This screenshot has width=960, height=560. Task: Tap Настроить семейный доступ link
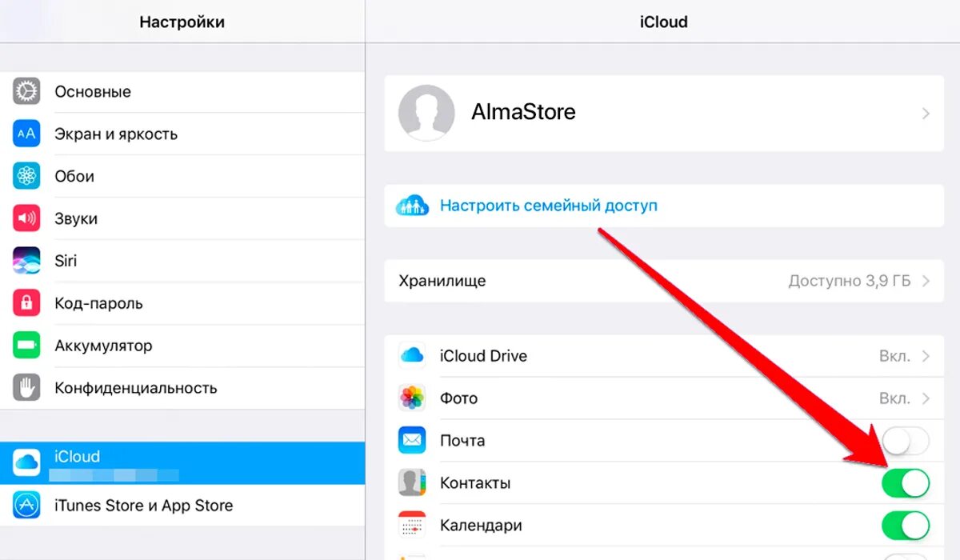pyautogui.click(x=549, y=206)
